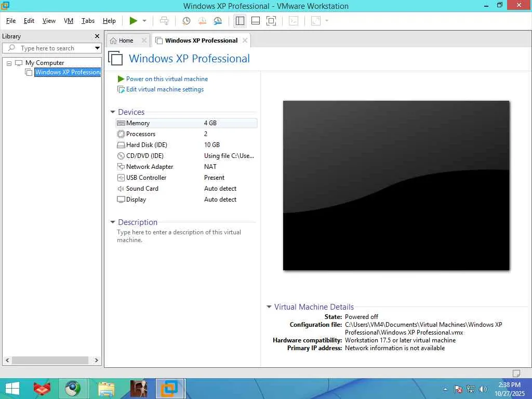Open the power options dropdown arrow
Image resolution: width=532 pixels, height=399 pixels.
point(144,21)
